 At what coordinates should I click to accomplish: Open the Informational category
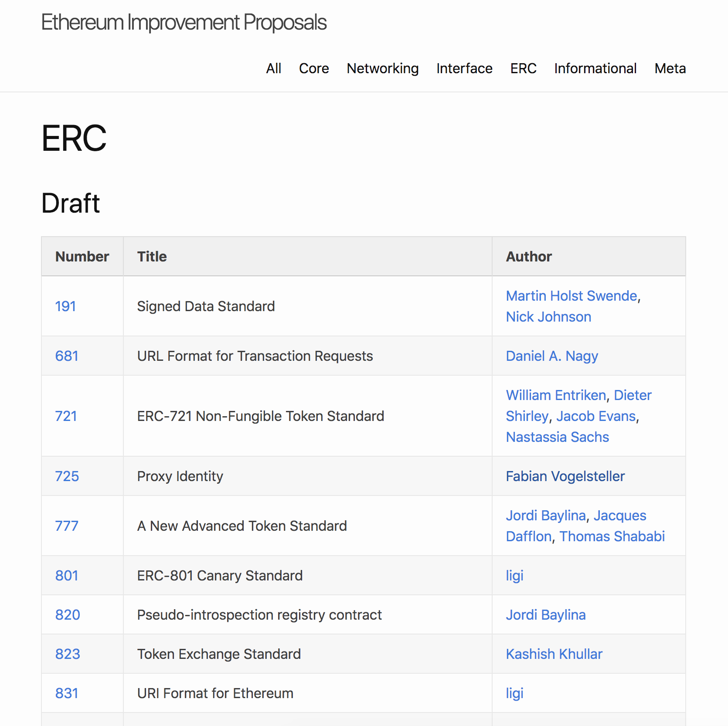click(595, 68)
